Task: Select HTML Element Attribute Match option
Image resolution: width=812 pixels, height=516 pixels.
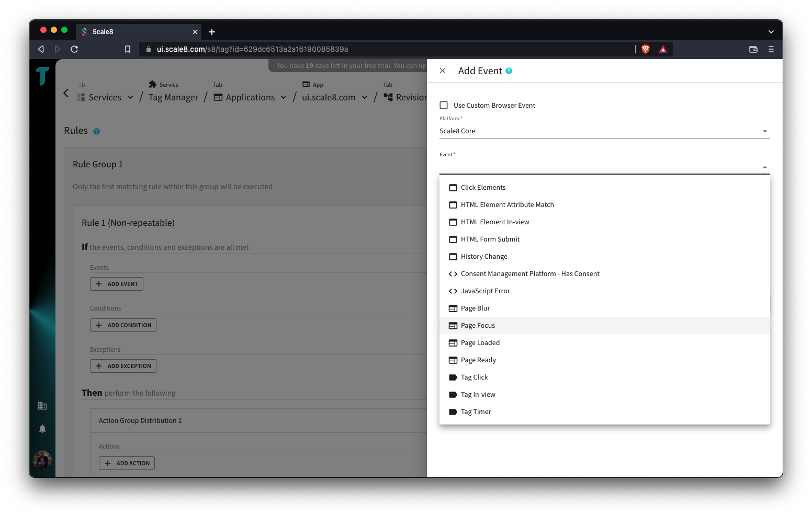Action: coord(604,205)
